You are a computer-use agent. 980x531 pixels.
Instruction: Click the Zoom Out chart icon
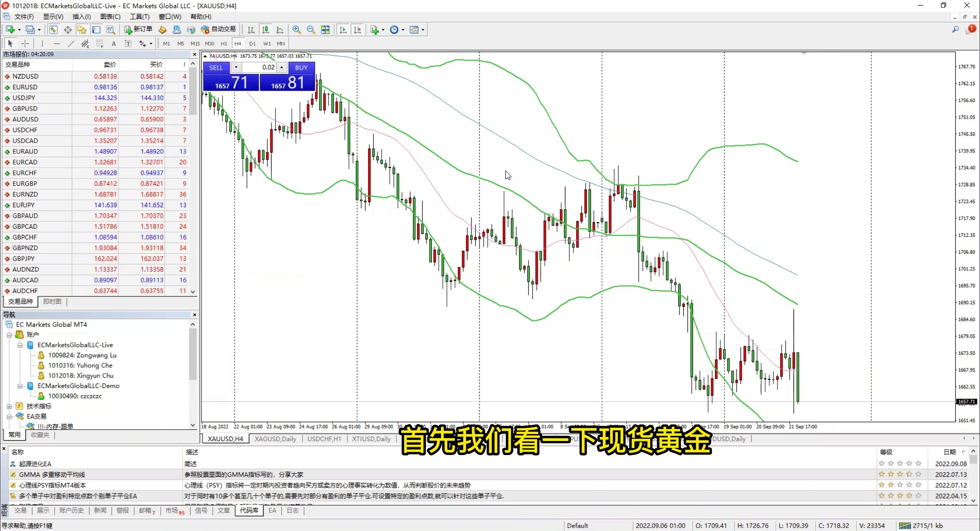point(311,30)
